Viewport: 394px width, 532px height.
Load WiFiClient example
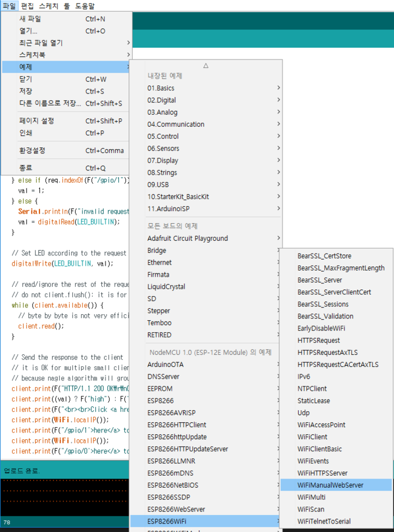point(336,437)
